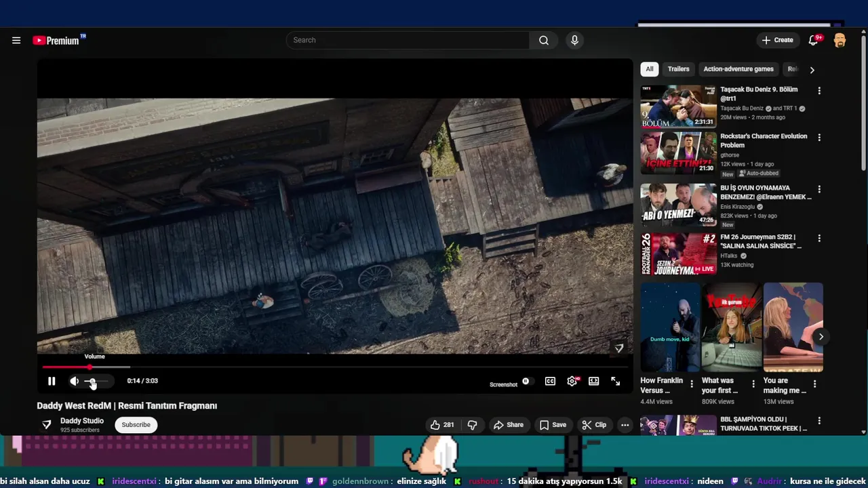Image resolution: width=868 pixels, height=488 pixels.
Task: Open options for FM 26 Journeyman video
Action: [x=819, y=239]
